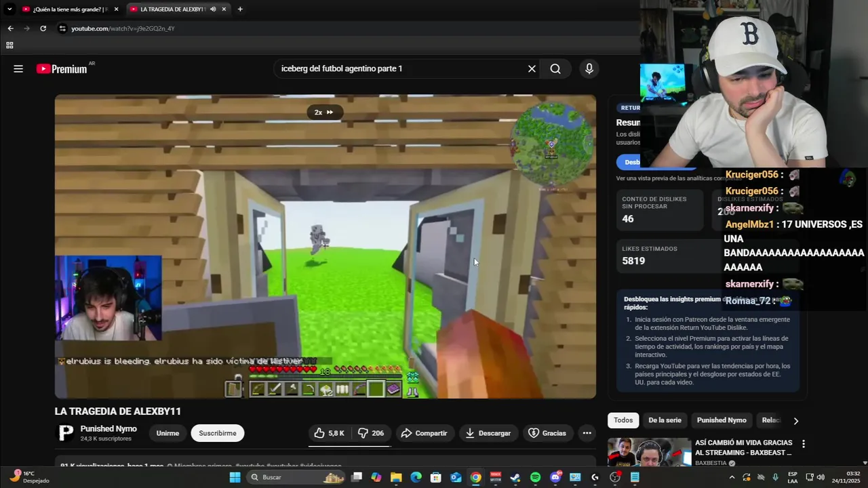This screenshot has width=868, height=488.
Task: Open OBS Studio from taskbar
Action: 615,477
